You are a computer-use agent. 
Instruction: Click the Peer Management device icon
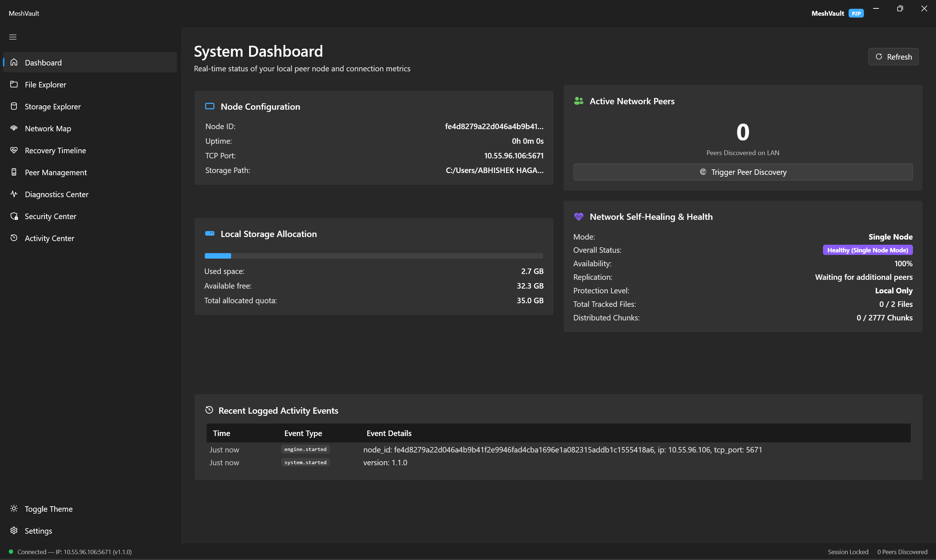[x=14, y=172]
